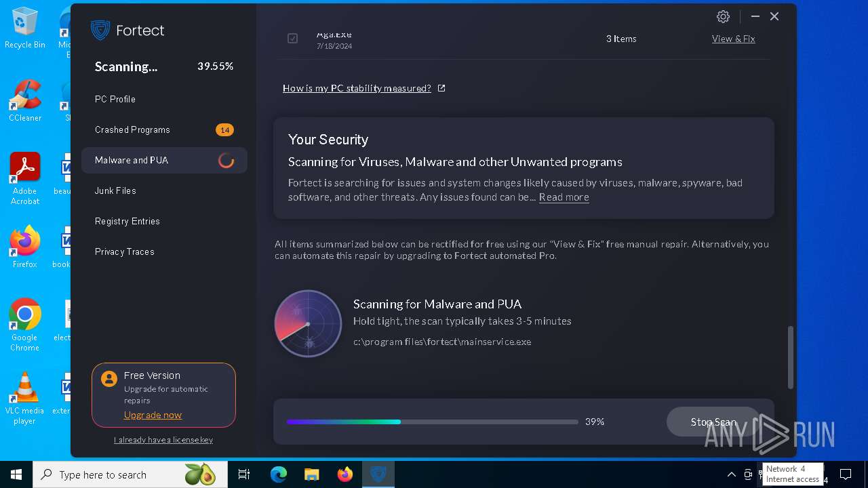Click the Fortect shield logo
The height and width of the screenshot is (488, 868).
[100, 30]
